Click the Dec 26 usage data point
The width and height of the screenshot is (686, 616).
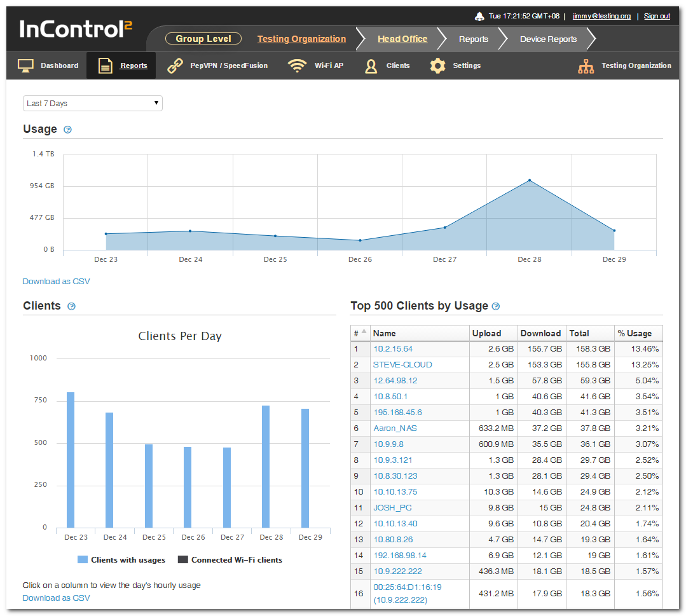pos(360,240)
